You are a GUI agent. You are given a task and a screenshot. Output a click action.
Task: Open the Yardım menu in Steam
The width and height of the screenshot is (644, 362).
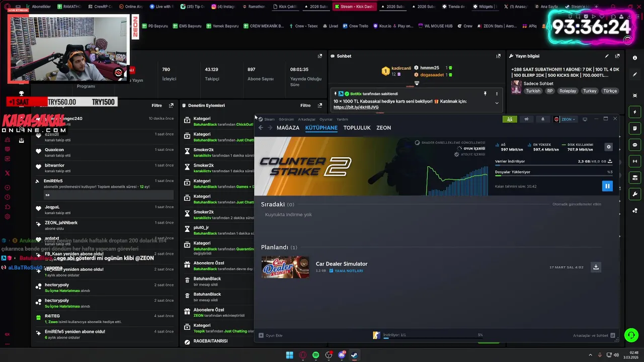pyautogui.click(x=342, y=119)
